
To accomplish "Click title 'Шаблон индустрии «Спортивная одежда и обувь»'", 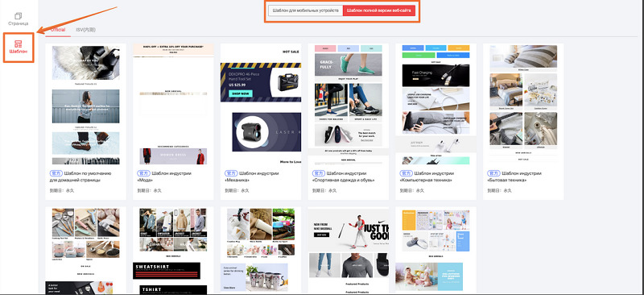I will 344,177.
